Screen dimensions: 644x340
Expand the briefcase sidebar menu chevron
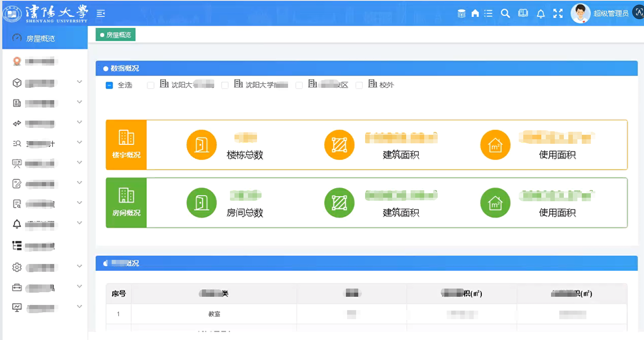pyautogui.click(x=79, y=287)
